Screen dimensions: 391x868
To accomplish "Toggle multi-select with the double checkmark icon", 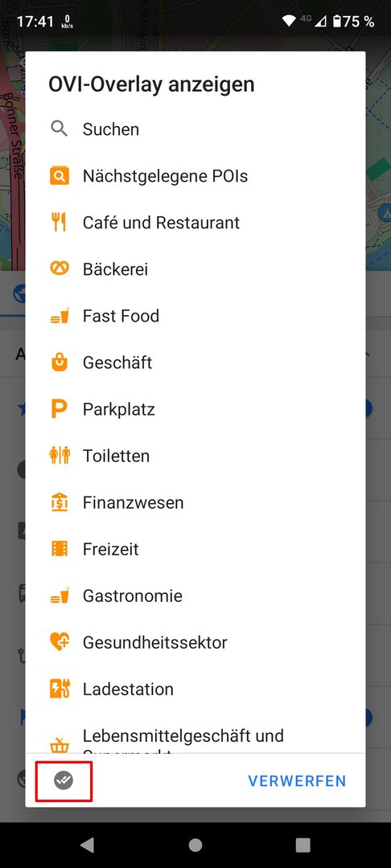I will click(64, 780).
